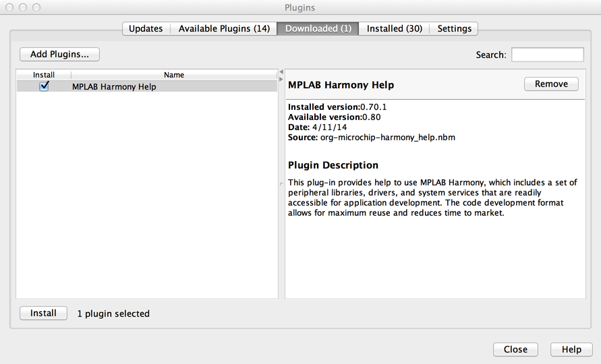Click the Add Plugins... button

(x=59, y=54)
